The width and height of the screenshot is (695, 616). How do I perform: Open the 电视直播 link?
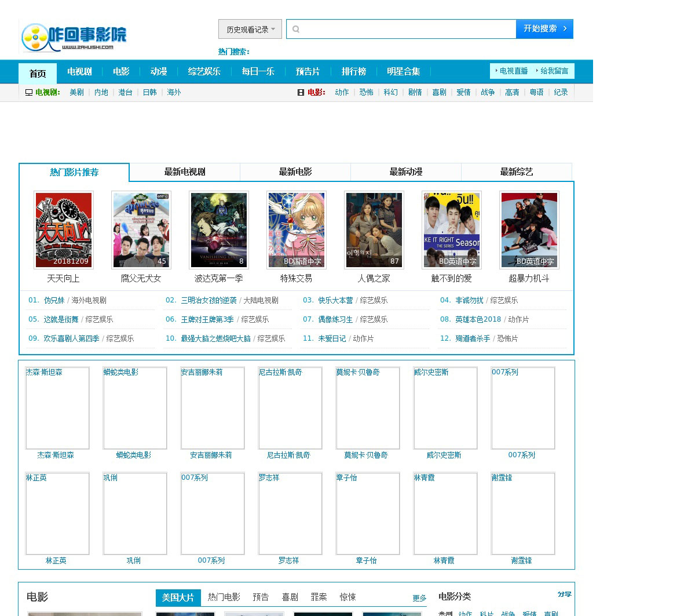click(x=513, y=71)
